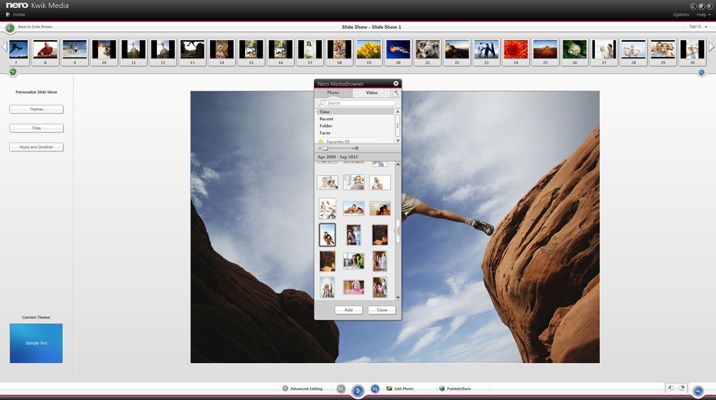This screenshot has width=716, height=400.
Task: Click the green Back to Slide Shows arrow
Action: tap(10, 27)
